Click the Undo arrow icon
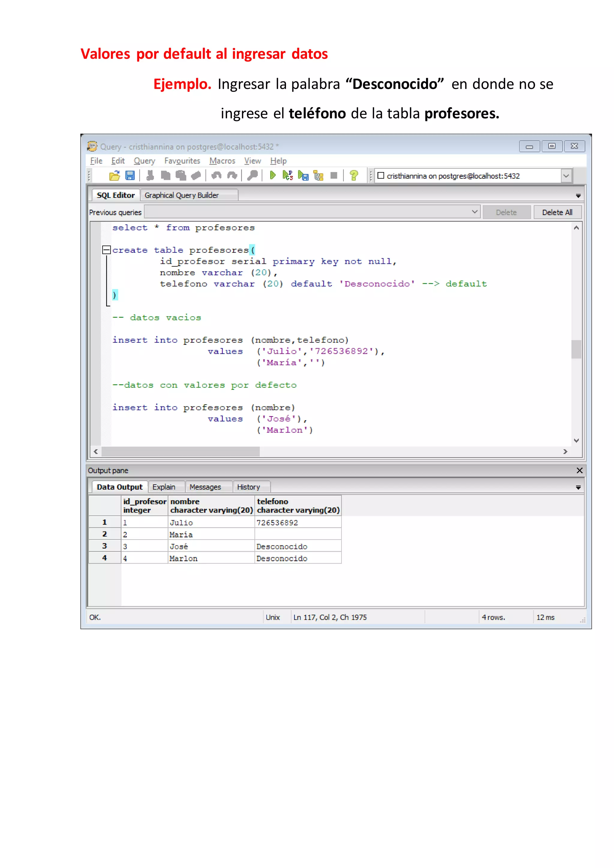Image resolution: width=614 pixels, height=868 pixels. pyautogui.click(x=216, y=176)
